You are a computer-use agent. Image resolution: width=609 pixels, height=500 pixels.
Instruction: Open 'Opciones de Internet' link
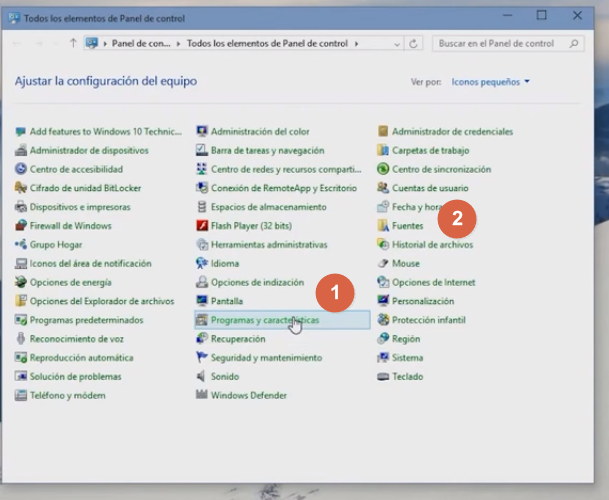pos(434,282)
